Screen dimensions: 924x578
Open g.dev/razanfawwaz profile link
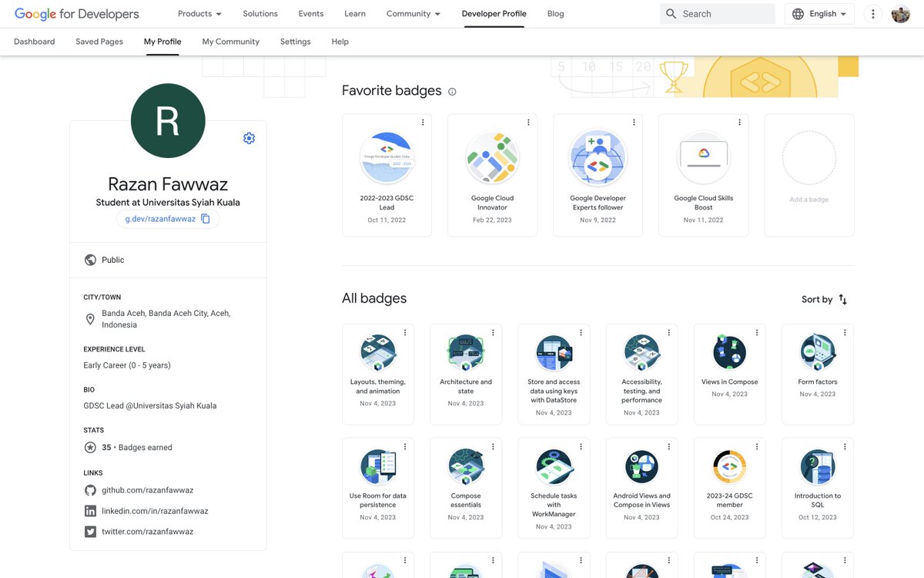click(160, 219)
